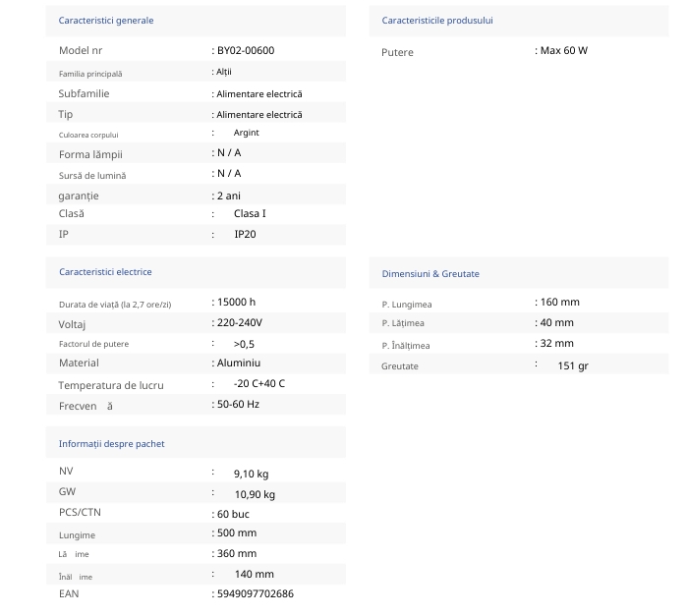Click the Model nr label
687x616 pixels.
pyautogui.click(x=81, y=50)
